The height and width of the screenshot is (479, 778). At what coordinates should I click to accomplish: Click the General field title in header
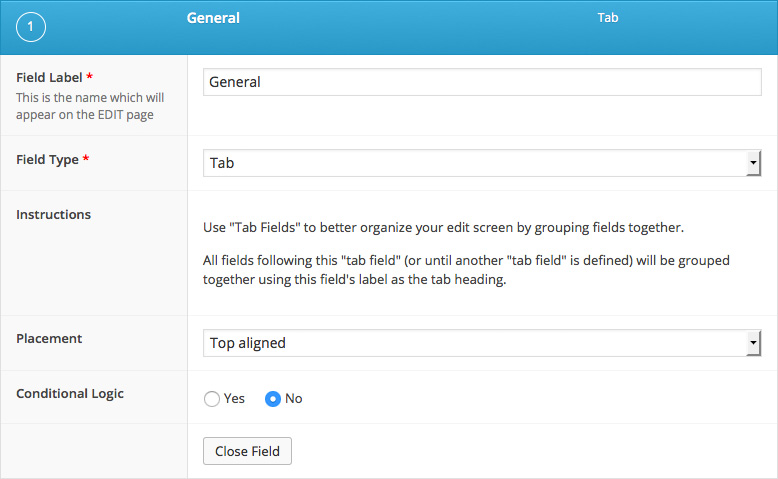point(213,18)
